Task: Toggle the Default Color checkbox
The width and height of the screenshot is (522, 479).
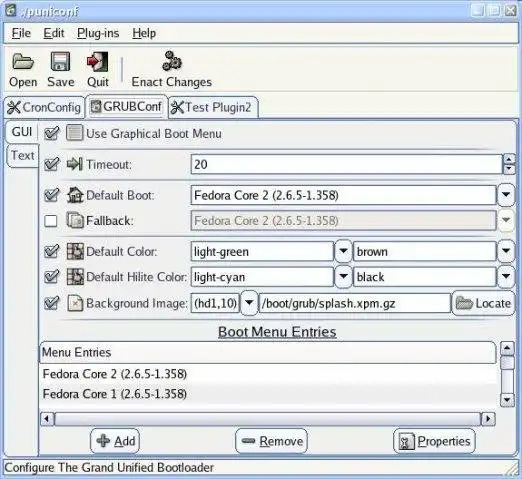Action: 51,251
